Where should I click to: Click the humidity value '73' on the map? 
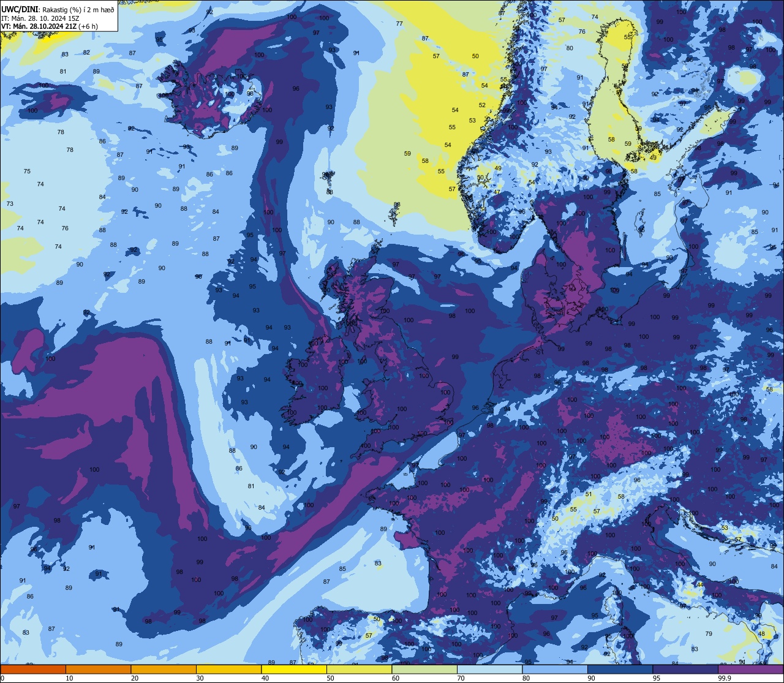(10, 203)
